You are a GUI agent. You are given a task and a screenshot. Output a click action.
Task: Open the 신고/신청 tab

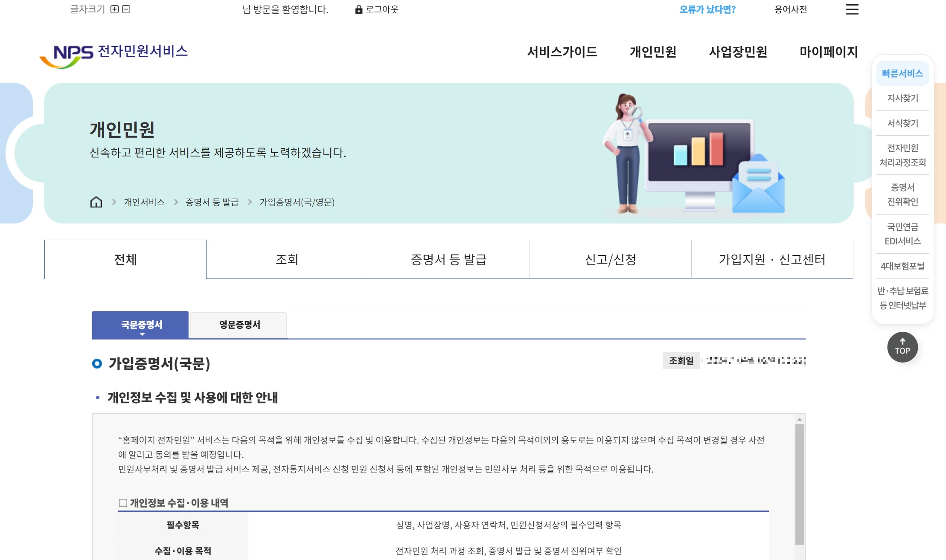pos(610,259)
